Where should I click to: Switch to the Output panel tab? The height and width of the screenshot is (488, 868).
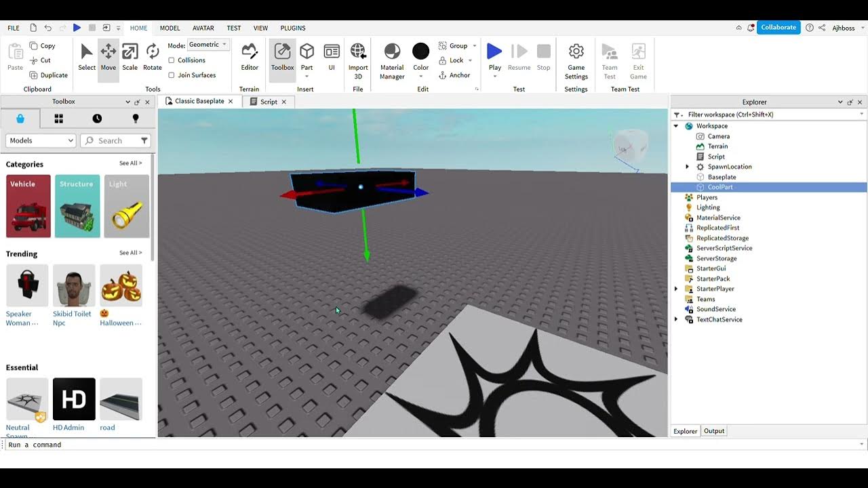point(714,431)
